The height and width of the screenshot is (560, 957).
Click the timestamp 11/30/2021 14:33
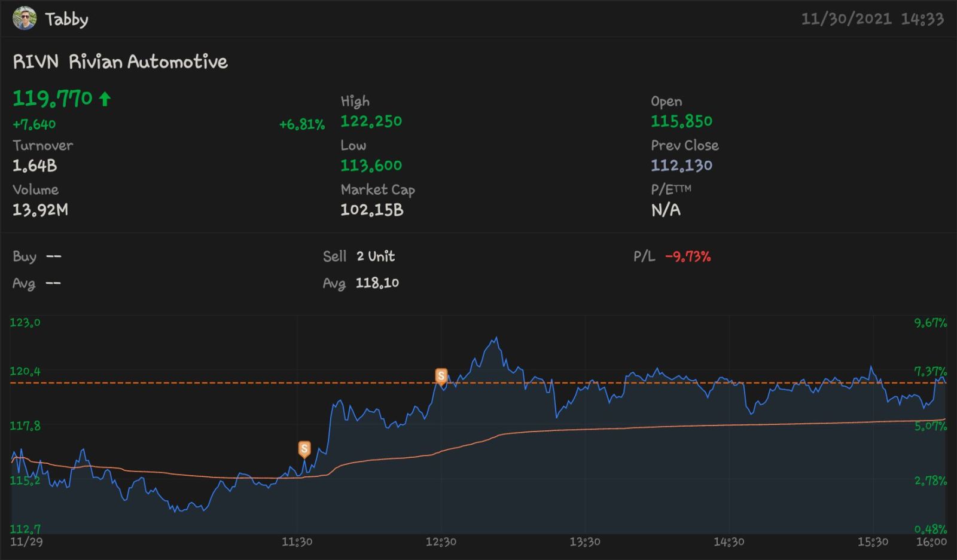[873, 19]
